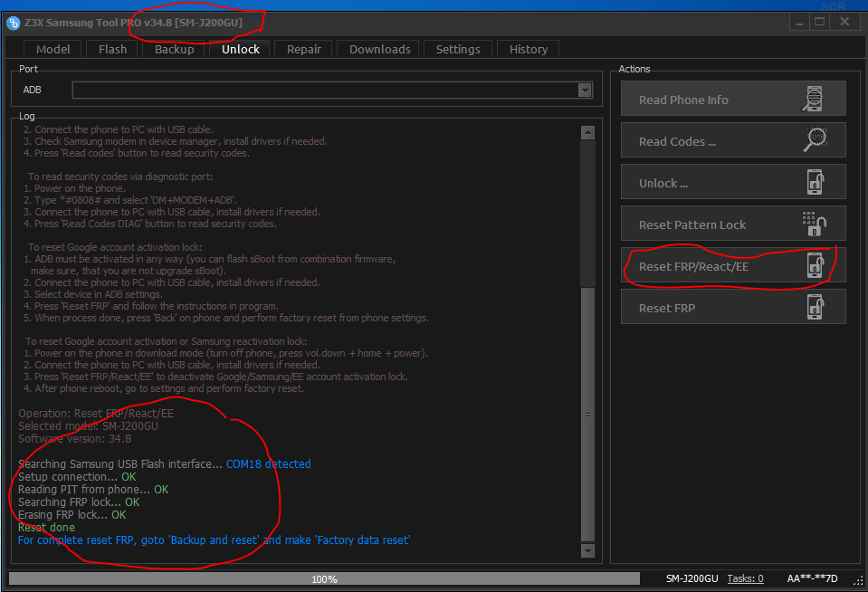Open the Tasks: 0 link in status bar
This screenshot has width=868, height=592.
pyautogui.click(x=745, y=578)
